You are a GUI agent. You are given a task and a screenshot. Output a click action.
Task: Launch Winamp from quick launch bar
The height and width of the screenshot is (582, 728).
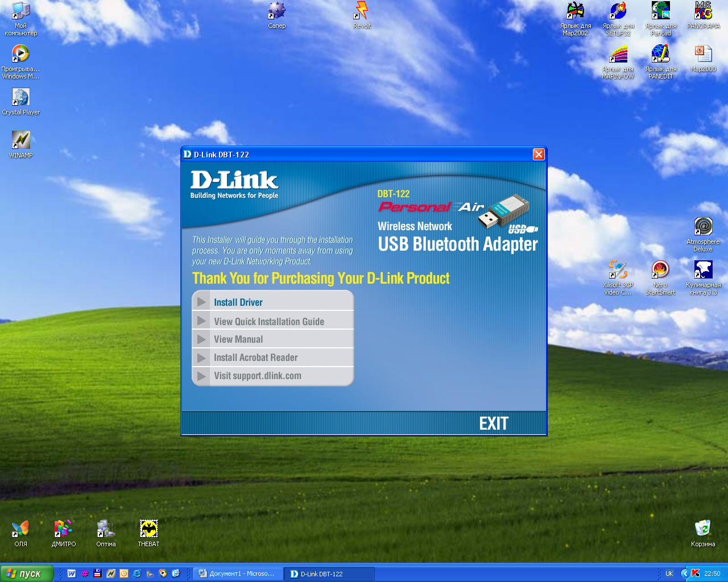(x=111, y=573)
